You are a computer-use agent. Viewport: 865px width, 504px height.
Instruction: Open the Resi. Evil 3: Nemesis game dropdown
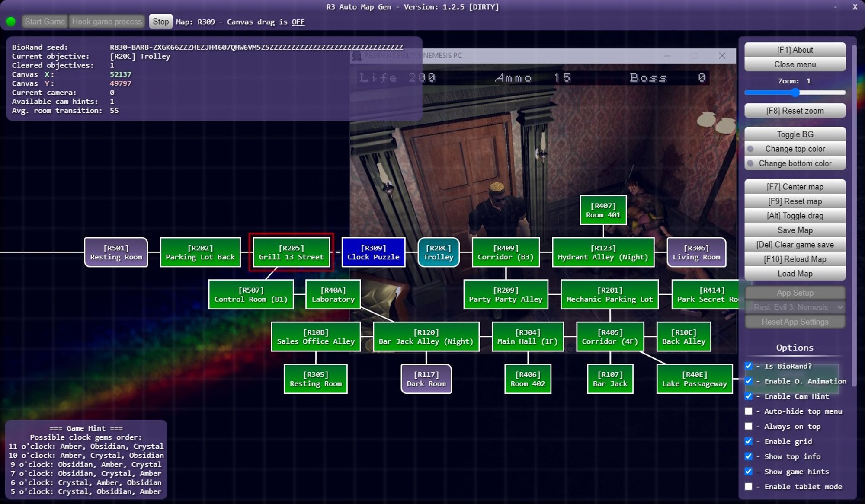coord(795,307)
